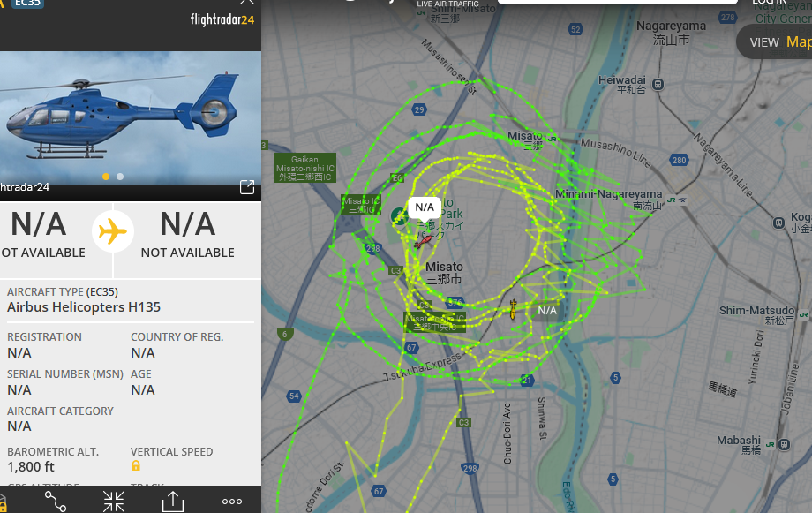Show the first aircraft photo dot
This screenshot has height=513, width=812.
[x=106, y=177]
